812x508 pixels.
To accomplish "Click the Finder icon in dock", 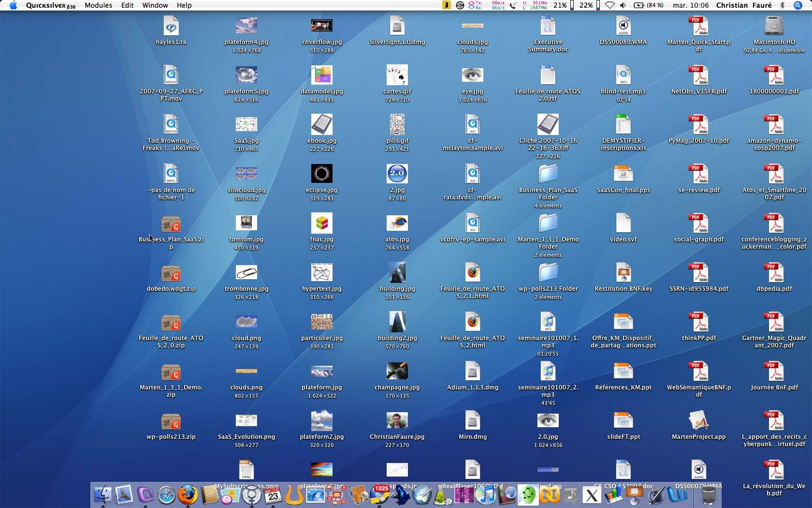I will point(102,495).
